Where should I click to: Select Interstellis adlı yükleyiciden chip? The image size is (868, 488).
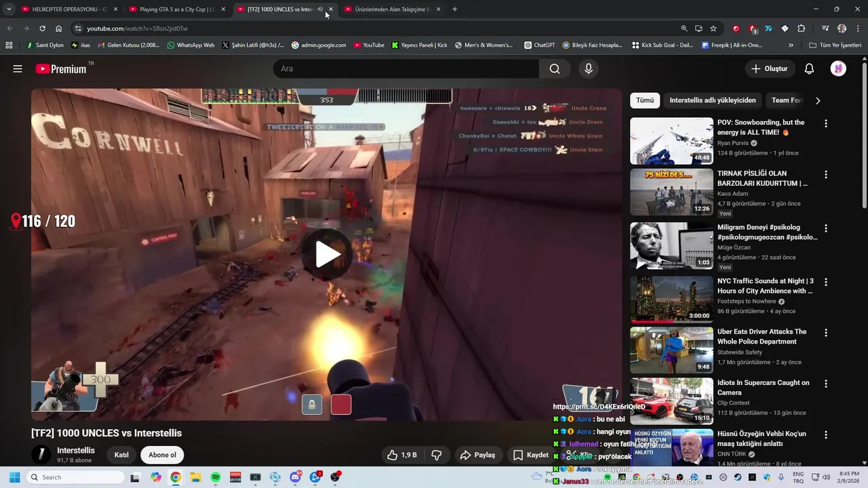712,100
